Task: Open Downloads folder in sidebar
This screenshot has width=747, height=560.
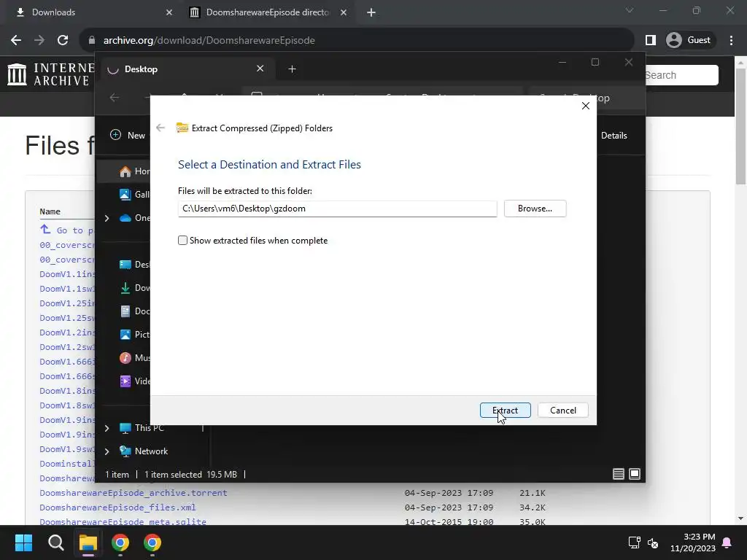Action: click(135, 287)
